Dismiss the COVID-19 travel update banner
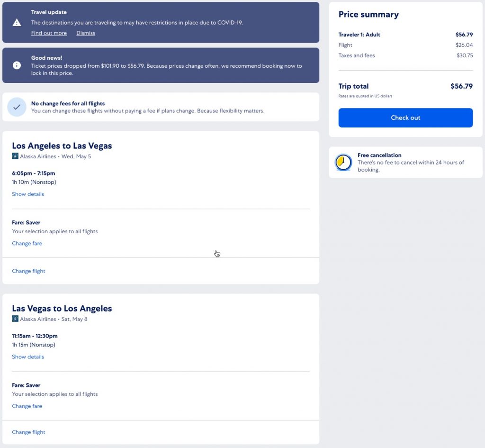The image size is (485, 448). (x=86, y=33)
